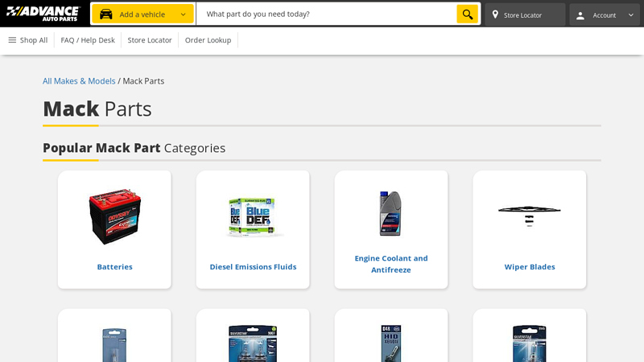The width and height of the screenshot is (644, 362).
Task: Click the Blue DEF product image
Action: [253, 217]
